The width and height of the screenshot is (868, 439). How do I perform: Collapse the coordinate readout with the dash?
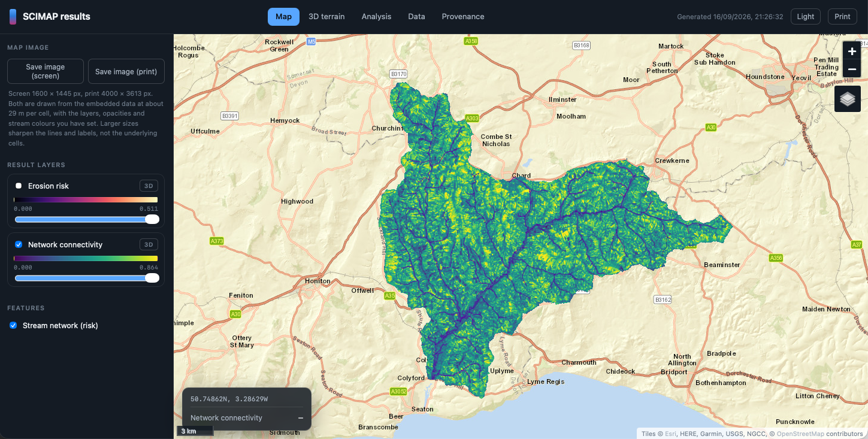(x=301, y=418)
